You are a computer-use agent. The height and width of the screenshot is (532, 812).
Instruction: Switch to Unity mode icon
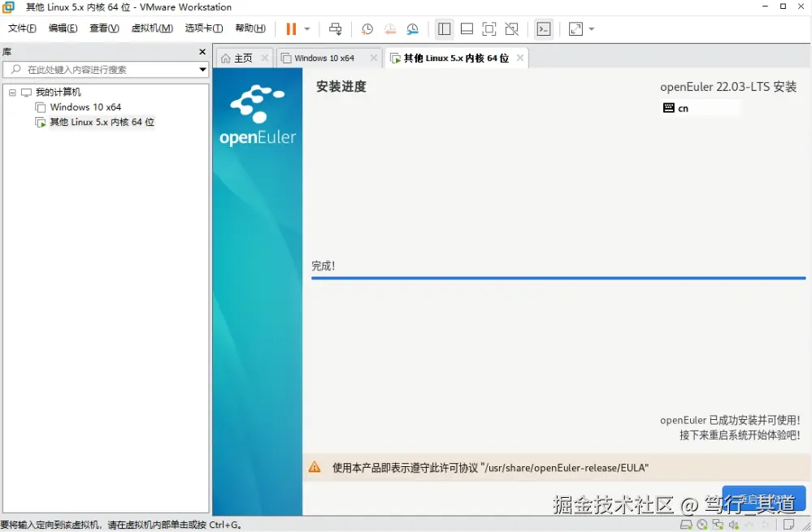[x=511, y=29]
